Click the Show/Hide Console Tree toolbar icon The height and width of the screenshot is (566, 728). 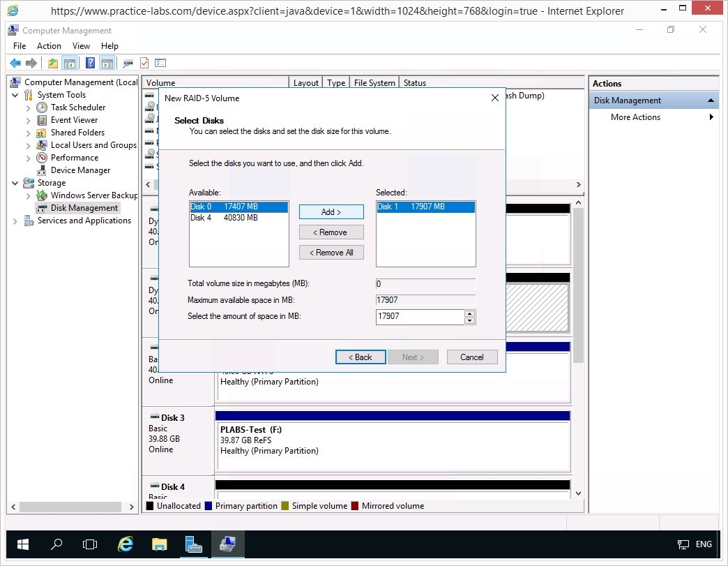(x=70, y=63)
